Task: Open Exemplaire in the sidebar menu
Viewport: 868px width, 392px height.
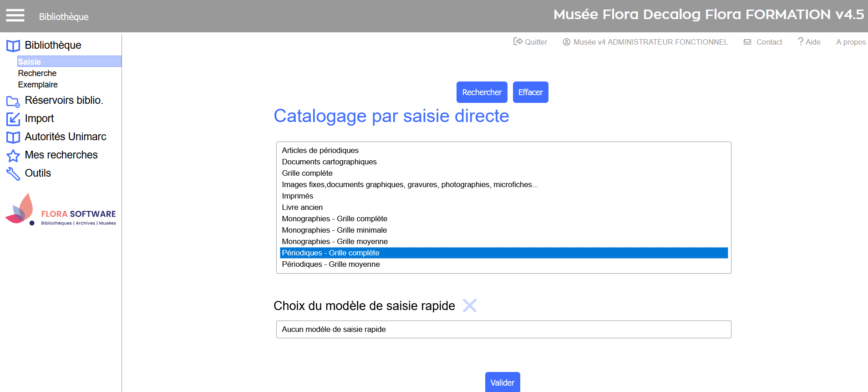Action: click(x=38, y=85)
